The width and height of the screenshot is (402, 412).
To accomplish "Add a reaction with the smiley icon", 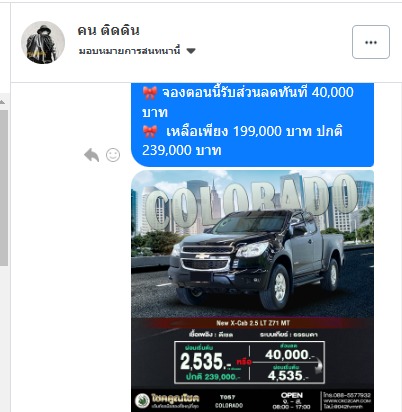I will (113, 155).
